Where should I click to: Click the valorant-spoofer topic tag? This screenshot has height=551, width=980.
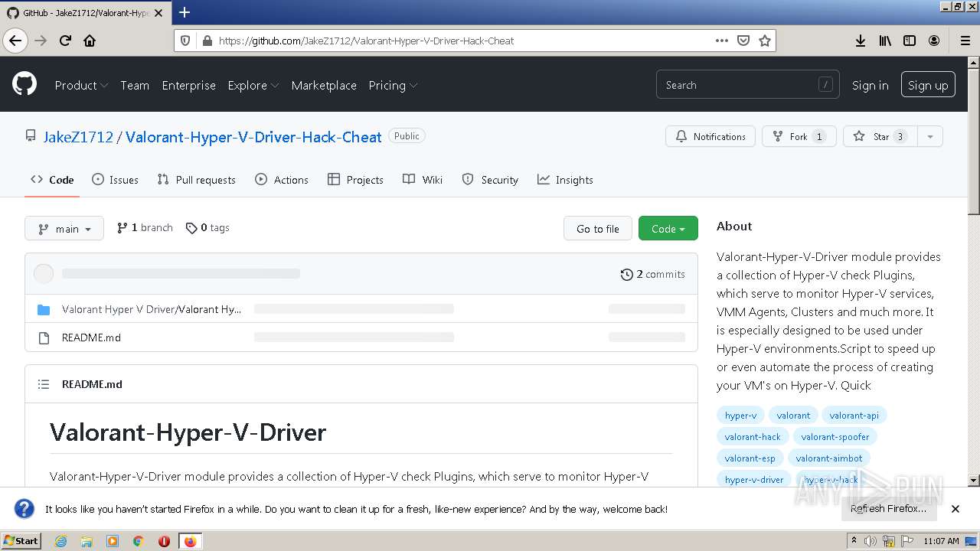click(835, 437)
